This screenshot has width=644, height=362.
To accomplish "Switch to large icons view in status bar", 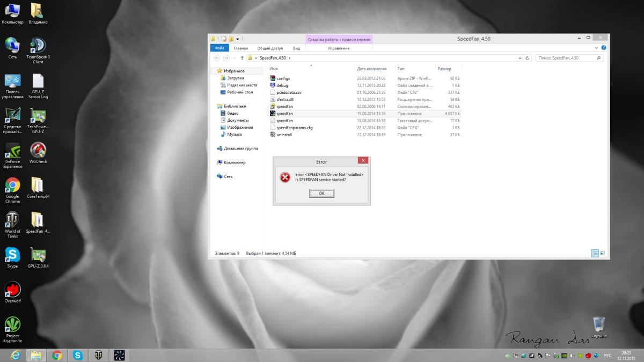I will (x=602, y=253).
